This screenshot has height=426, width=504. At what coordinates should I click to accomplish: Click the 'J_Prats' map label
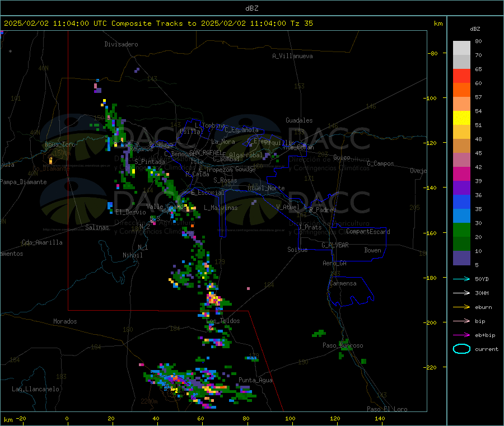click(310, 227)
